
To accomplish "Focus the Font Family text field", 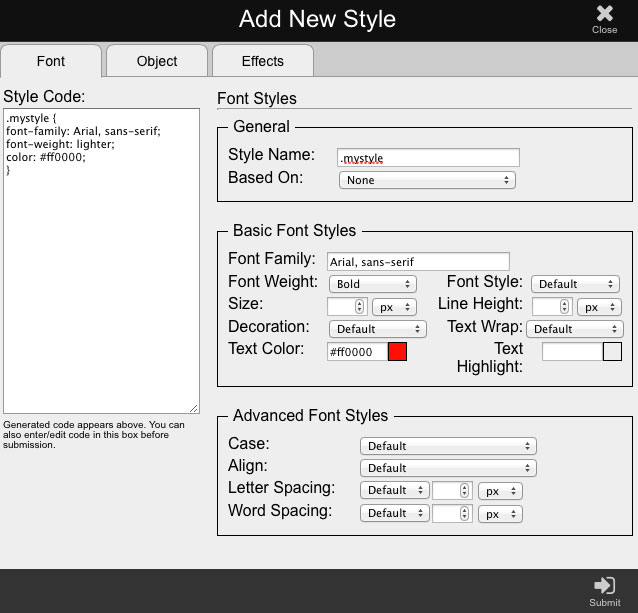I will coord(418,261).
